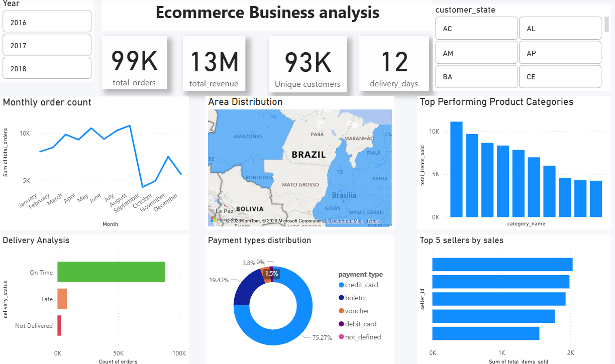Filter by state BA
The height and width of the screenshot is (364, 615).
click(476, 76)
